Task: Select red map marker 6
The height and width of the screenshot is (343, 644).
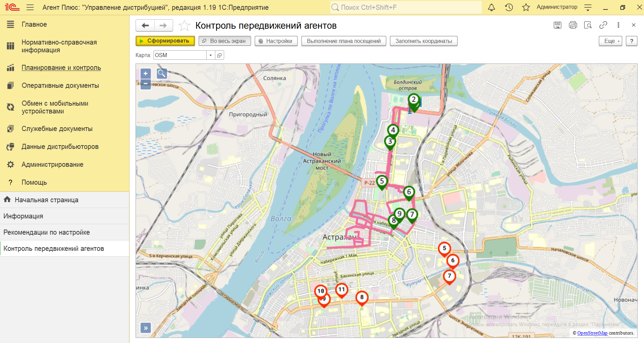Action: [453, 261]
